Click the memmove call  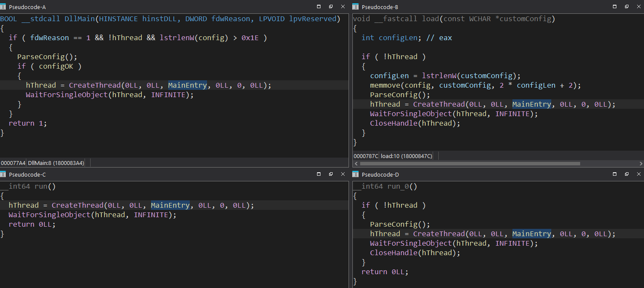tap(385, 85)
